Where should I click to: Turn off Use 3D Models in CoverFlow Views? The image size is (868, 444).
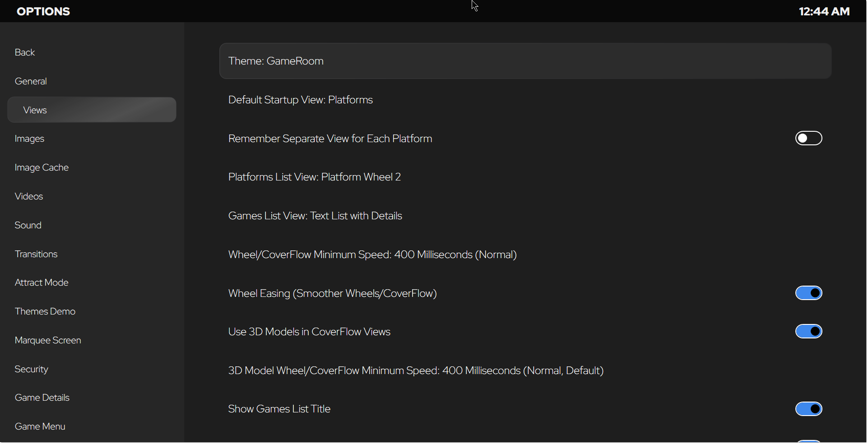click(809, 332)
